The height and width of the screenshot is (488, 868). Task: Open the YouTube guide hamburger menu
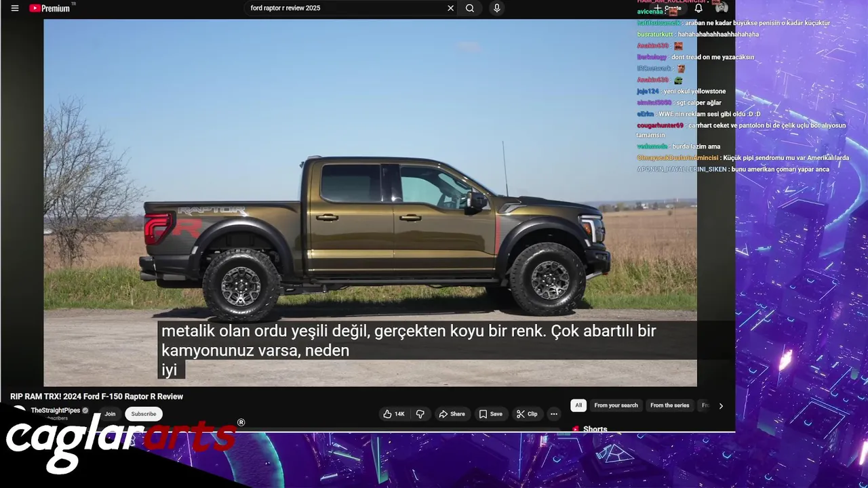[15, 8]
